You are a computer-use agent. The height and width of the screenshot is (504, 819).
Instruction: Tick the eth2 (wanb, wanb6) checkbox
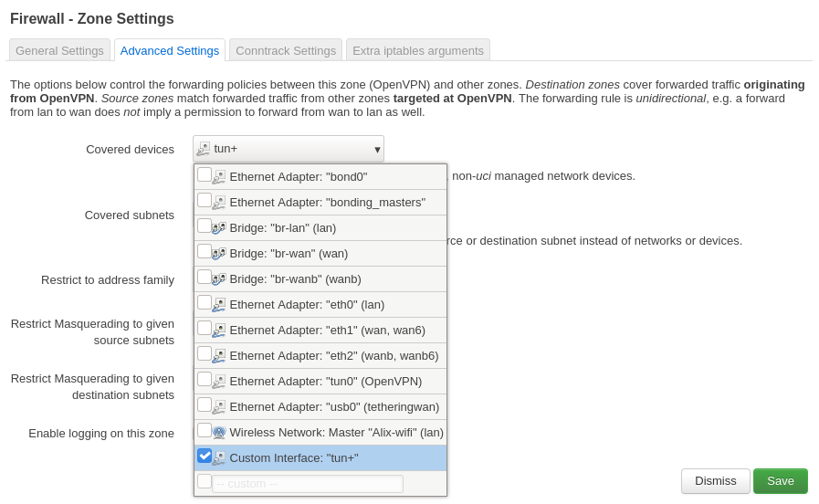205,353
